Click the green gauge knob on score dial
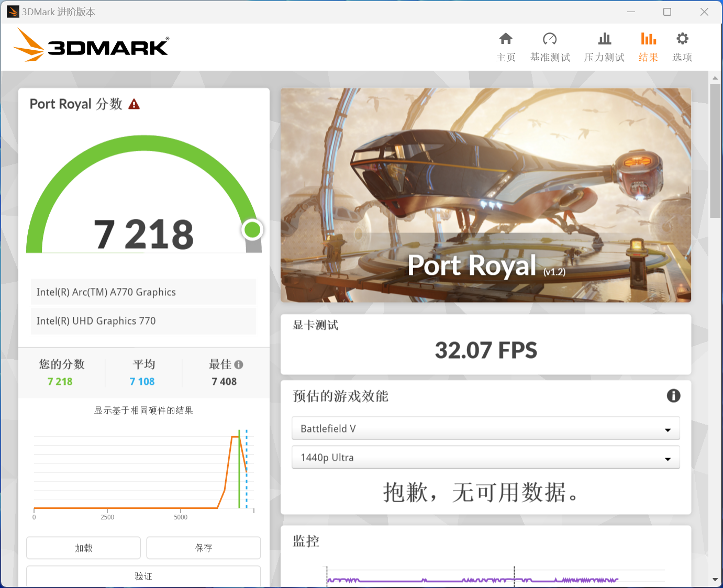 pos(252,229)
